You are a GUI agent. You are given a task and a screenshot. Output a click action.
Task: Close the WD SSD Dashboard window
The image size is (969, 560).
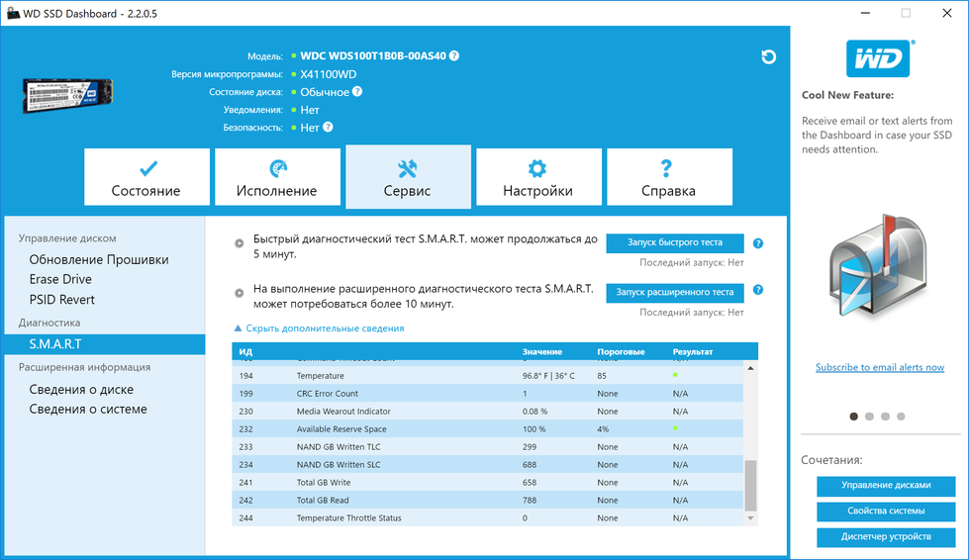(947, 13)
